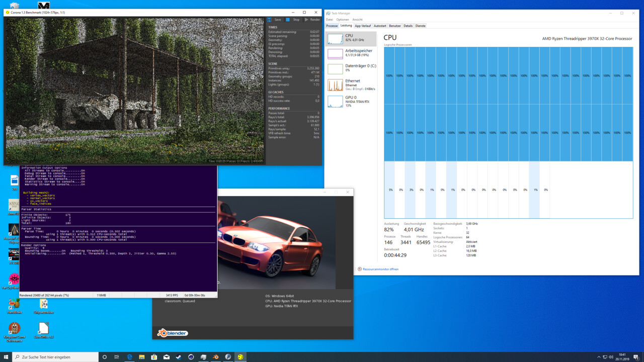The height and width of the screenshot is (362, 644).
Task: Select the Datenträger 0 (C:) entry
Action: point(351,68)
